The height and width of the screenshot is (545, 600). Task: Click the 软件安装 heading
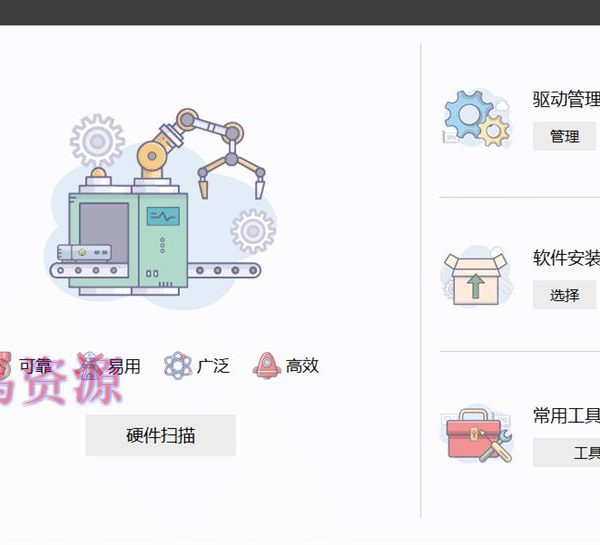pos(566,258)
